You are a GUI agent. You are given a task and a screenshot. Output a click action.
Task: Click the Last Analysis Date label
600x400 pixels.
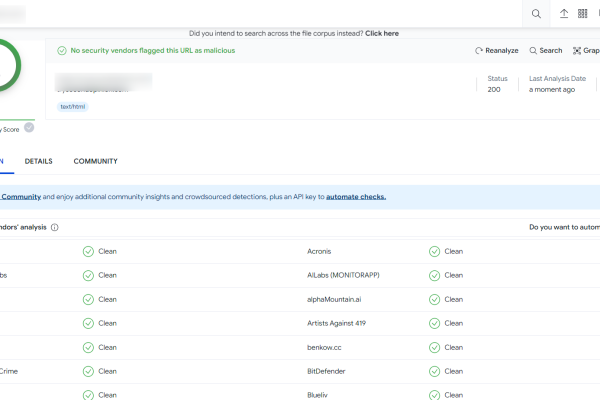pyautogui.click(x=557, y=78)
